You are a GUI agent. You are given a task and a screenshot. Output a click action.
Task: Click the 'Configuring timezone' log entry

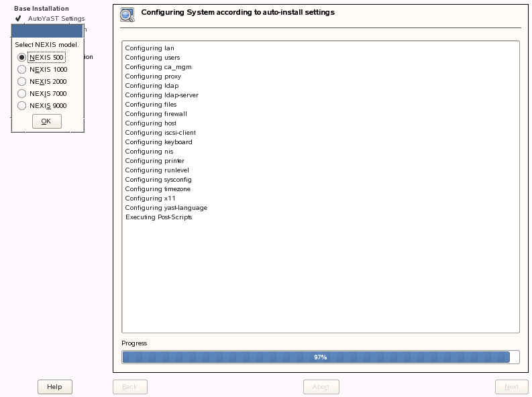coord(158,189)
